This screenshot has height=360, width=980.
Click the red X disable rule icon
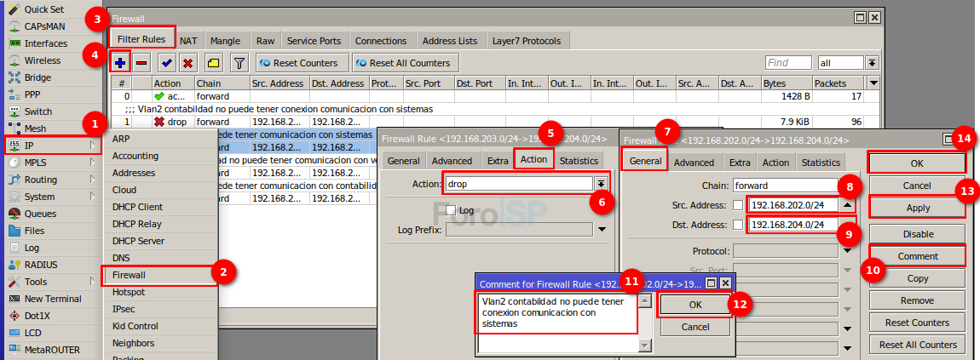point(187,62)
